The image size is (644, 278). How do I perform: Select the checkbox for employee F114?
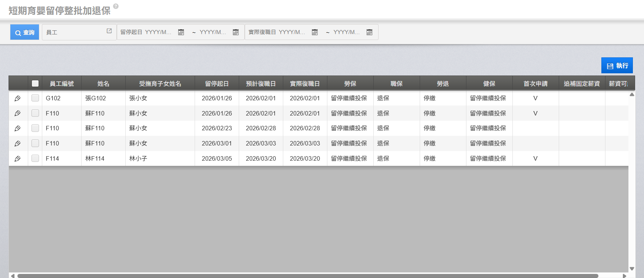click(x=35, y=158)
